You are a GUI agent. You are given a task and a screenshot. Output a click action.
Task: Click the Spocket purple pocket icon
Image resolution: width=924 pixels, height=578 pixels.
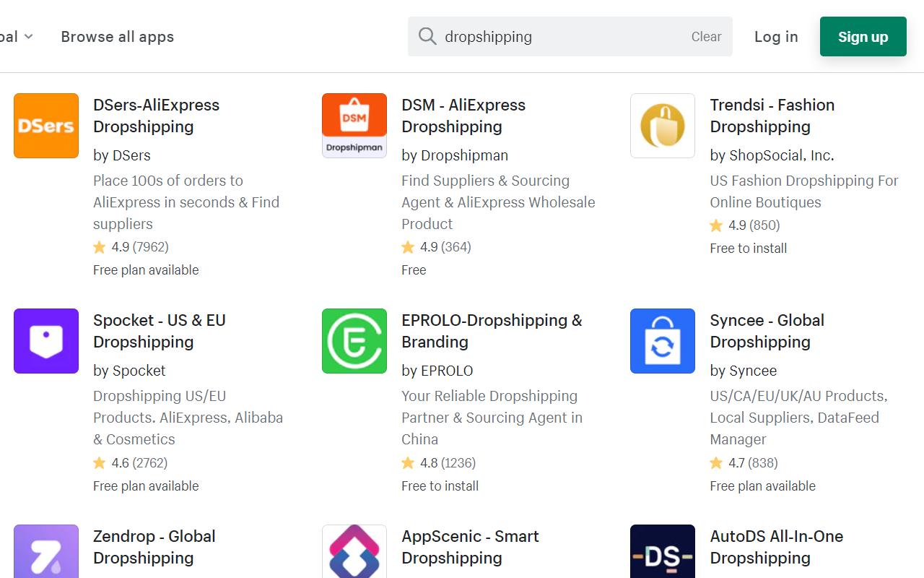tap(45, 340)
